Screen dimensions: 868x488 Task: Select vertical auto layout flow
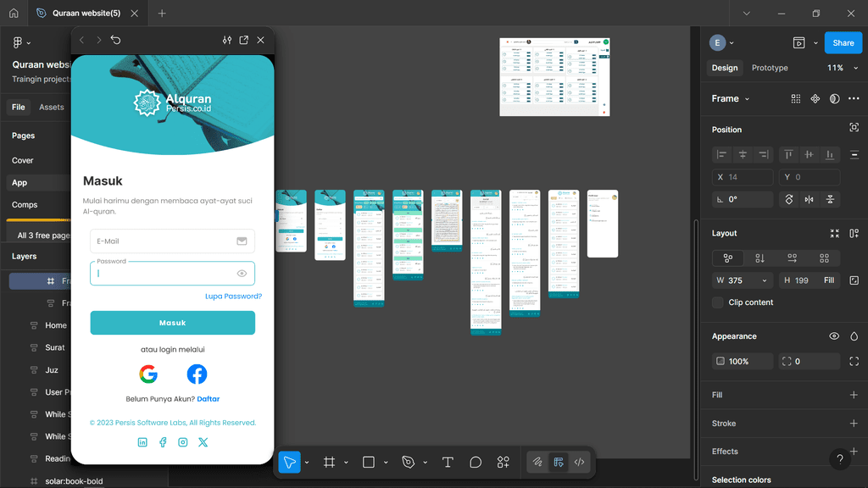click(x=760, y=258)
